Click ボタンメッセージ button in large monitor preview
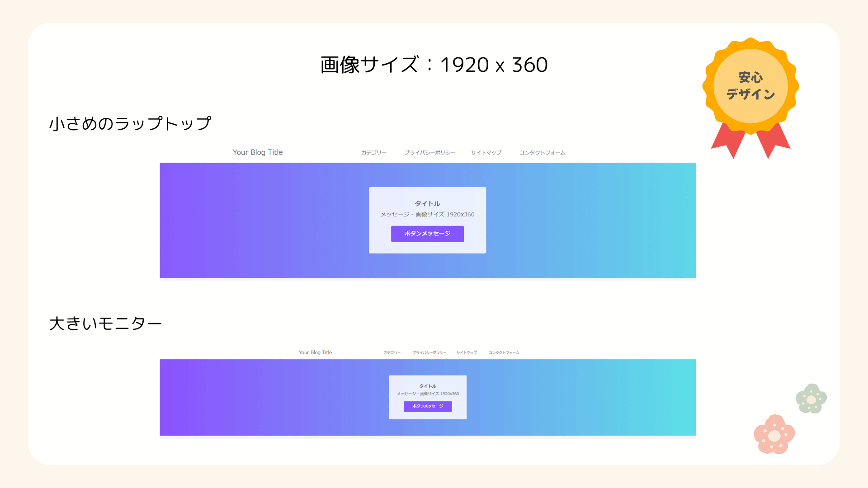This screenshot has width=868, height=488. pyautogui.click(x=428, y=406)
